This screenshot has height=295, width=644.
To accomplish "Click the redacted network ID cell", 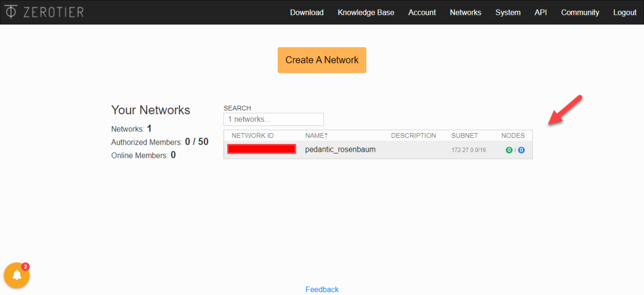I will point(262,149).
